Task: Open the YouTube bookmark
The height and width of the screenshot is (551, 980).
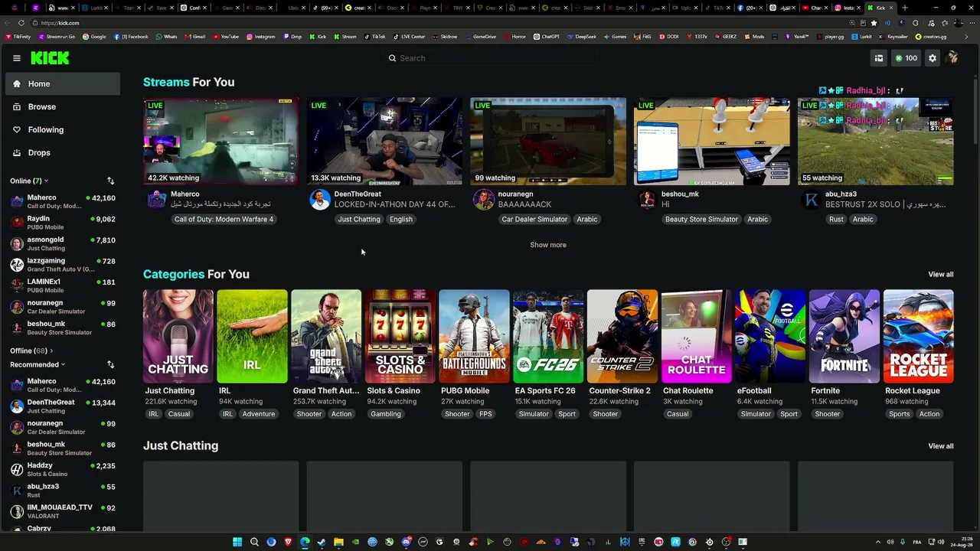Action: (x=226, y=37)
